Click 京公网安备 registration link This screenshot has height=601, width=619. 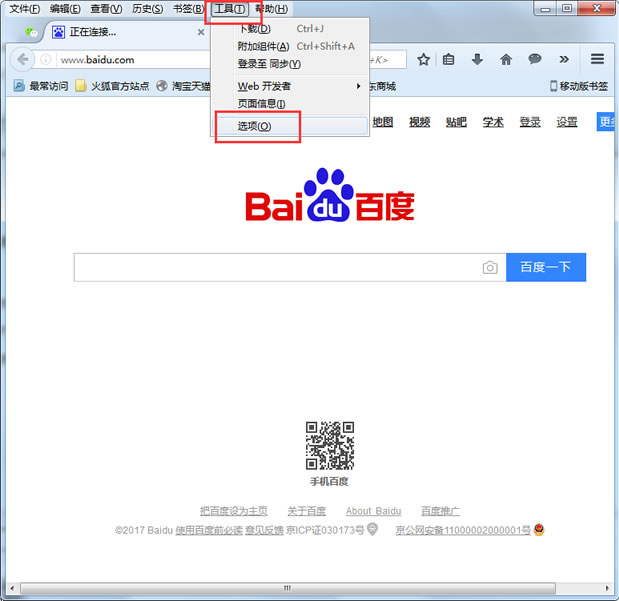click(463, 530)
